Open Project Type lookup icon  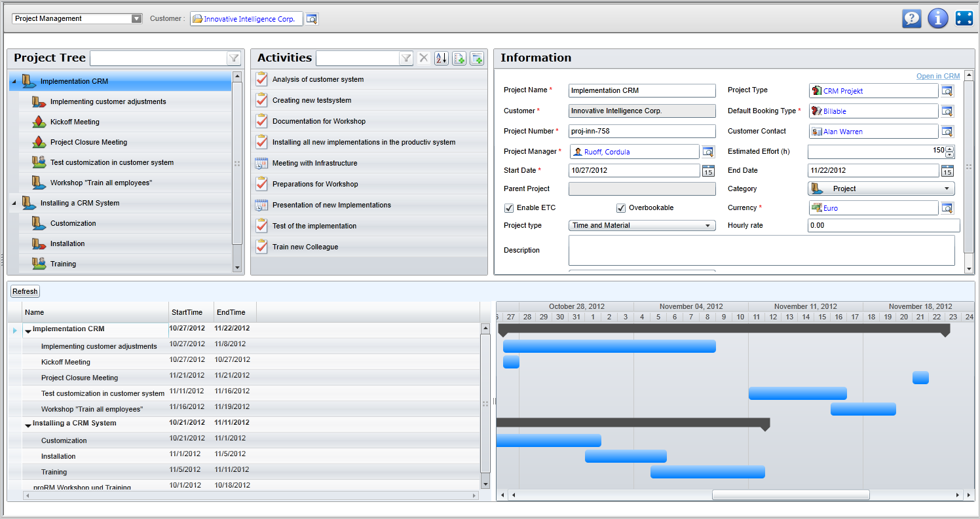tap(948, 91)
